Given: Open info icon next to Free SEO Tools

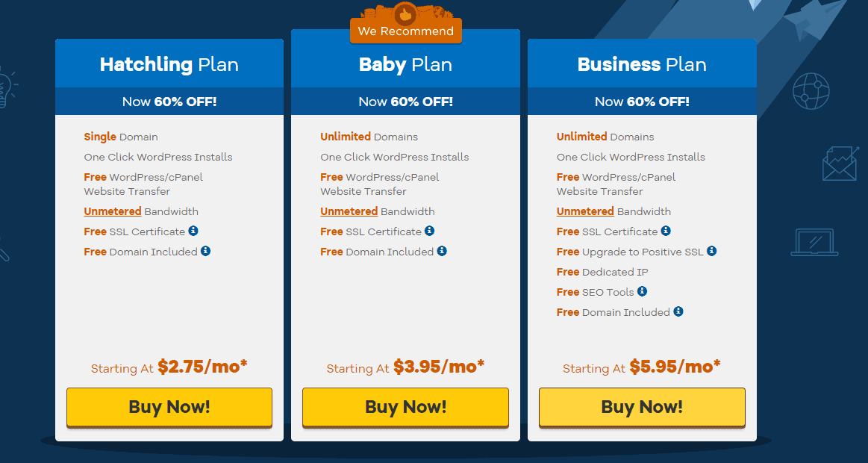Looking at the screenshot, I should 642,290.
